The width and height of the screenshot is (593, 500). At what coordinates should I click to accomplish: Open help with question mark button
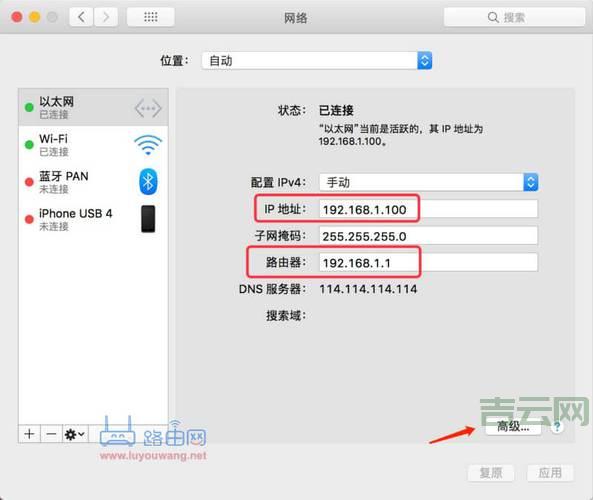point(556,427)
